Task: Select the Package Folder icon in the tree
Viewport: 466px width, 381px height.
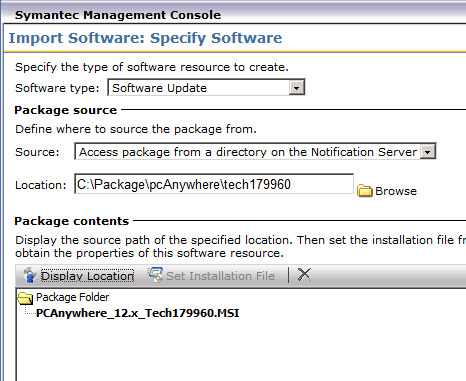Action: point(25,298)
